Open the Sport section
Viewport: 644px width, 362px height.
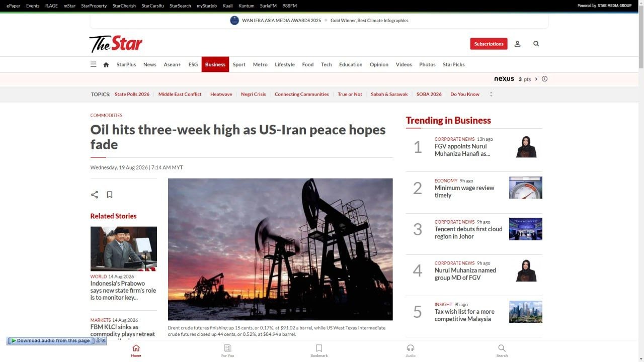click(x=239, y=64)
